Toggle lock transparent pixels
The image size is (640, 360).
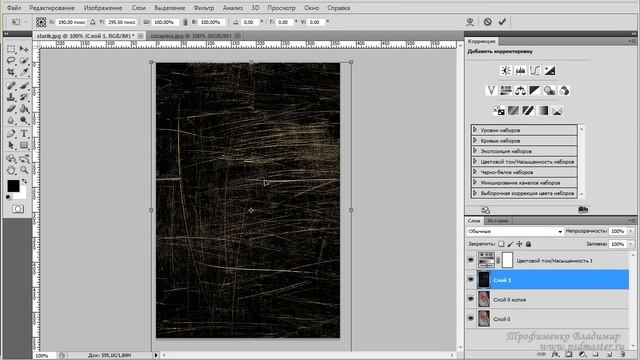[501, 244]
